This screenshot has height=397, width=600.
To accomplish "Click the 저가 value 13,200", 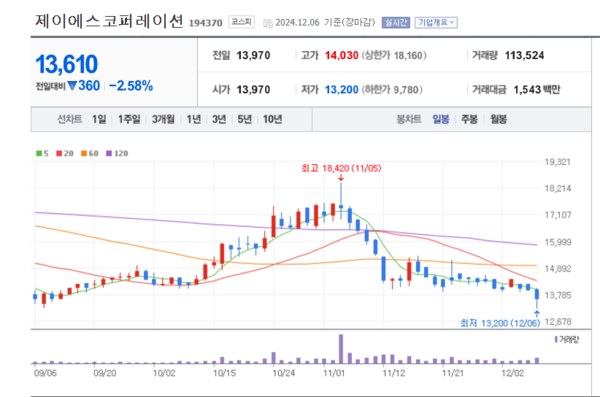I will [x=342, y=90].
